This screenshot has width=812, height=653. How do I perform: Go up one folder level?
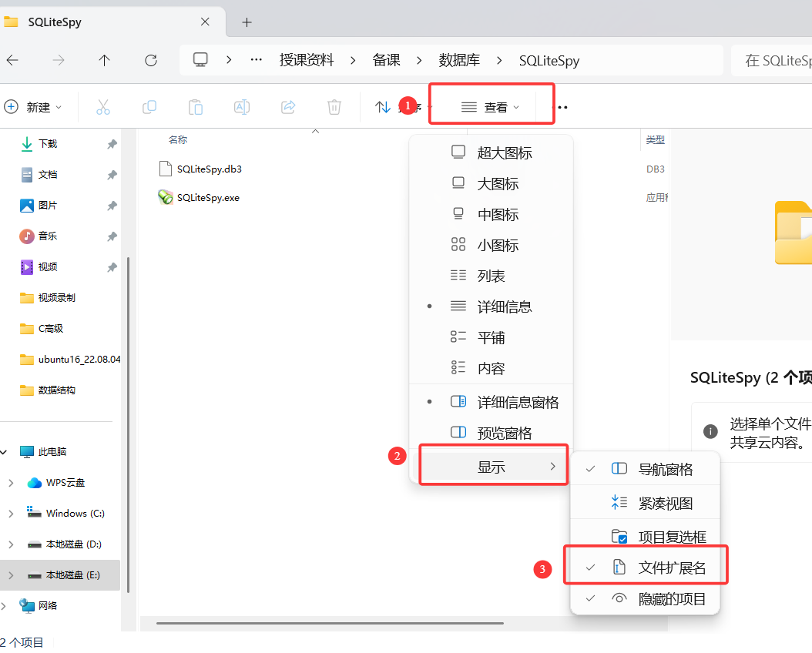pos(105,61)
